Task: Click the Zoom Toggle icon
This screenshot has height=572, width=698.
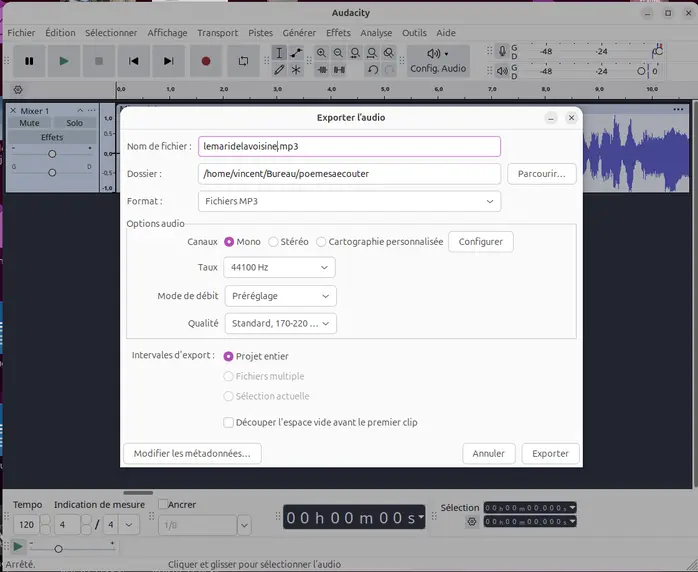Action: pyautogui.click(x=389, y=53)
